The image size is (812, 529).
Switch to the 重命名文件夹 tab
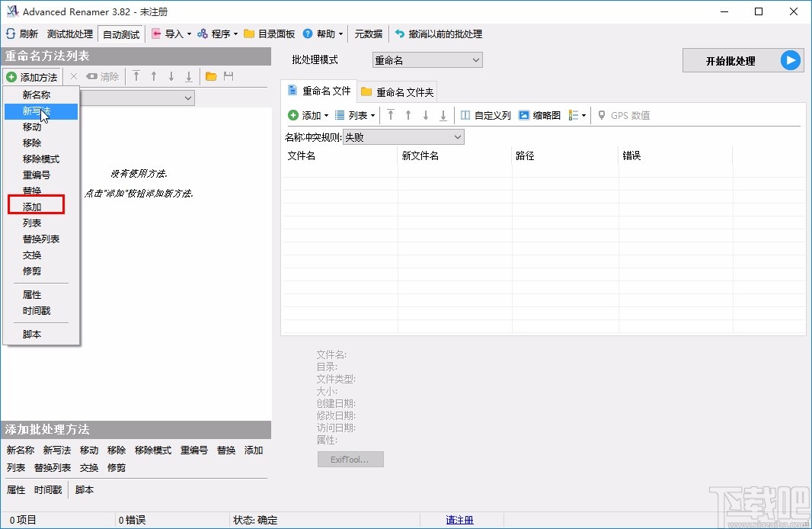(x=397, y=91)
